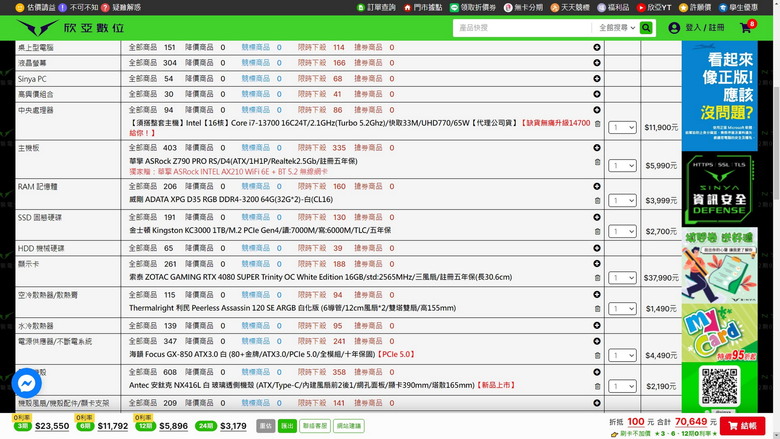This screenshot has width=780, height=439.
Task: Select the 24期 installment option
Action: 205,426
